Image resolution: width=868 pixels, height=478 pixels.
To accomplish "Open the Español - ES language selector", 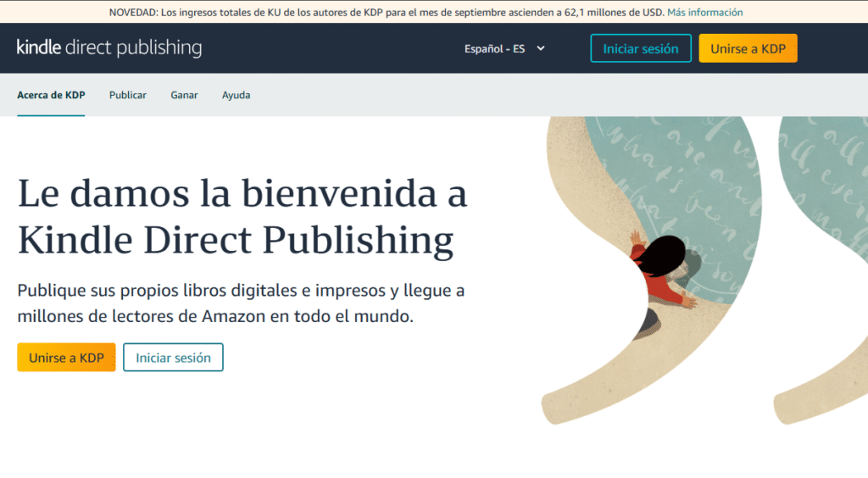I will tap(495, 48).
